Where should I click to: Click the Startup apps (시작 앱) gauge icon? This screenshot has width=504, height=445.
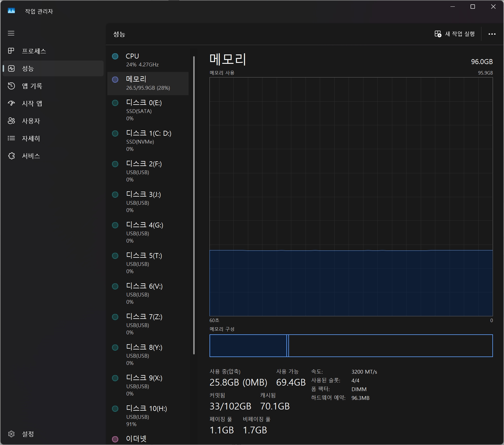[11, 103]
